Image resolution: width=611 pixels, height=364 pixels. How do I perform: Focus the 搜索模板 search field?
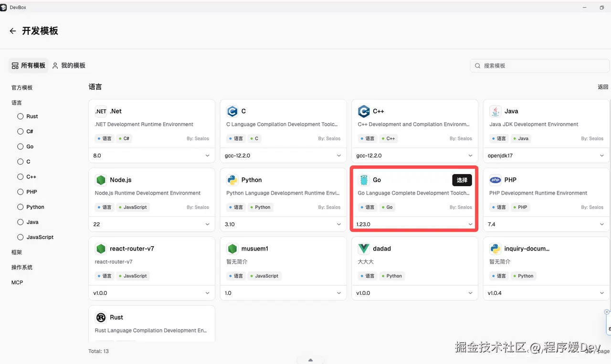pos(539,65)
